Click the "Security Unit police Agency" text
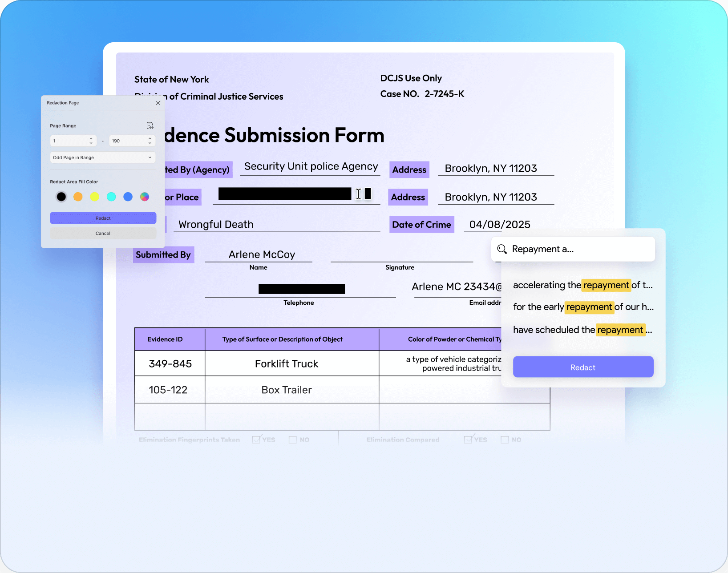728x573 pixels. [x=311, y=166]
